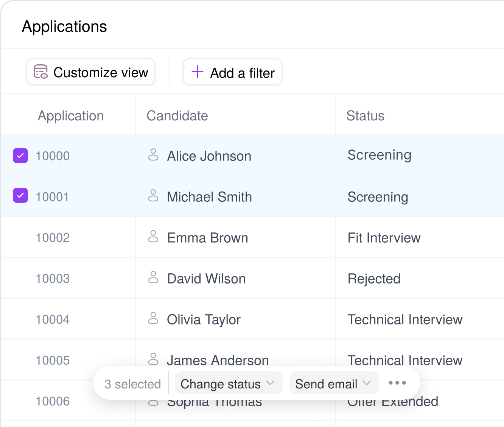Screen dimensions: 504x427
Task: Click the Status column header
Action: click(x=365, y=116)
